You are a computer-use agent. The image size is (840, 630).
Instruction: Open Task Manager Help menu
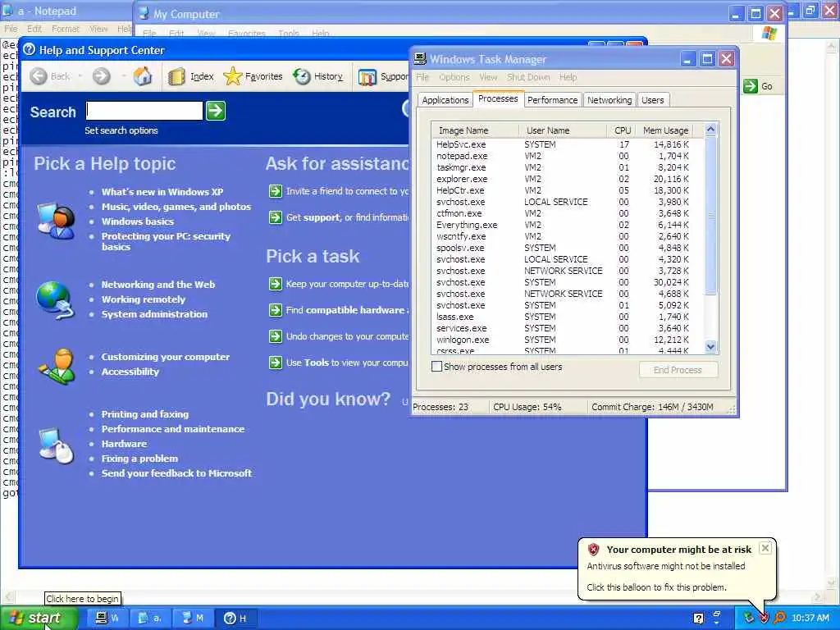[568, 77]
